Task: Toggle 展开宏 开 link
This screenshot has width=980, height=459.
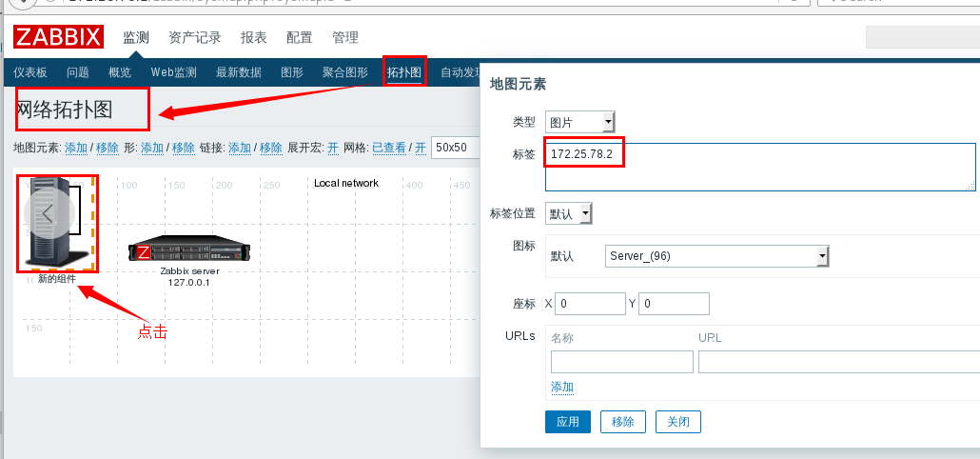Action: [x=333, y=149]
